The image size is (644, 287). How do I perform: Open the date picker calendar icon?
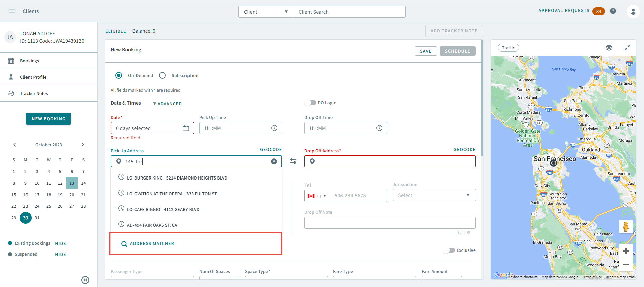coord(186,128)
